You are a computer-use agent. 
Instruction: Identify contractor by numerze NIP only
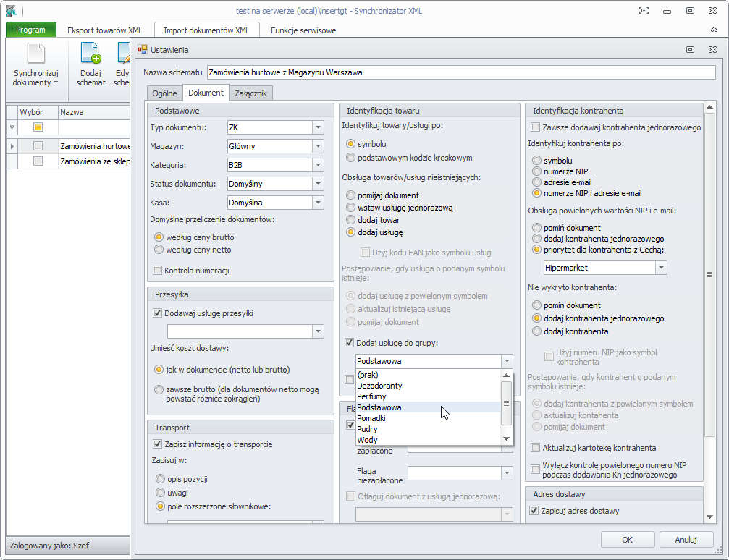point(537,171)
